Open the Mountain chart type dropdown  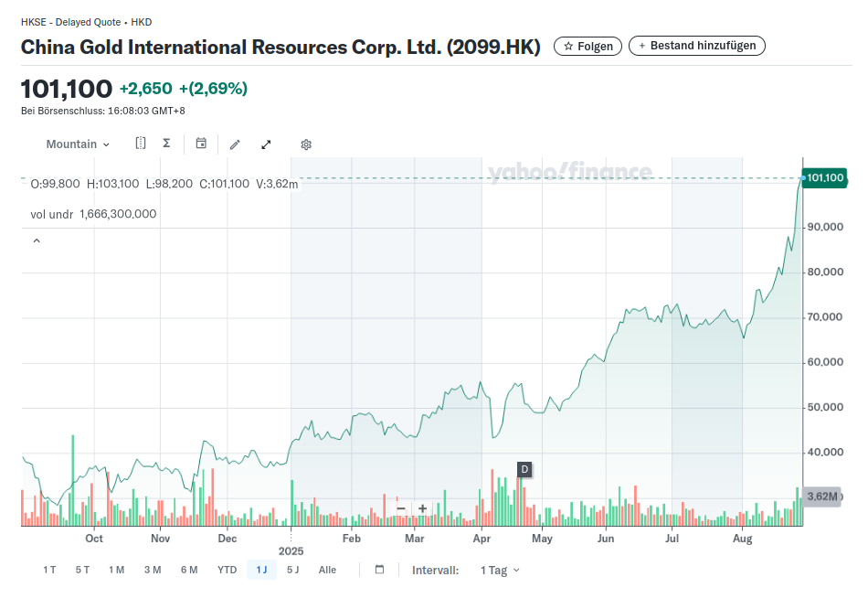(x=78, y=144)
